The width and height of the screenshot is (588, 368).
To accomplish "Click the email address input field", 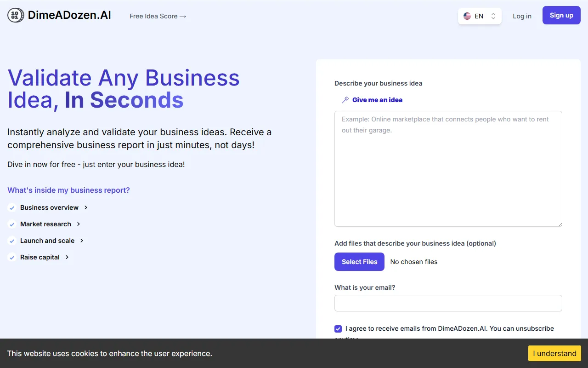I will [x=448, y=303].
